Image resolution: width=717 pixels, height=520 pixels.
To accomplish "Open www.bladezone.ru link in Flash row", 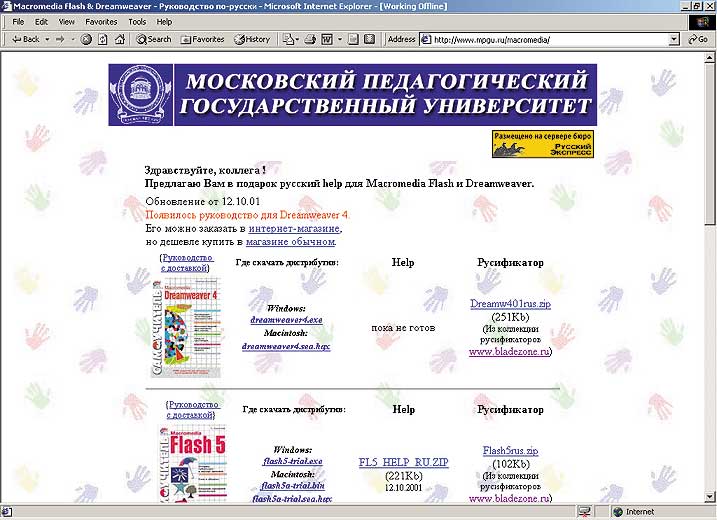I will [x=509, y=499].
